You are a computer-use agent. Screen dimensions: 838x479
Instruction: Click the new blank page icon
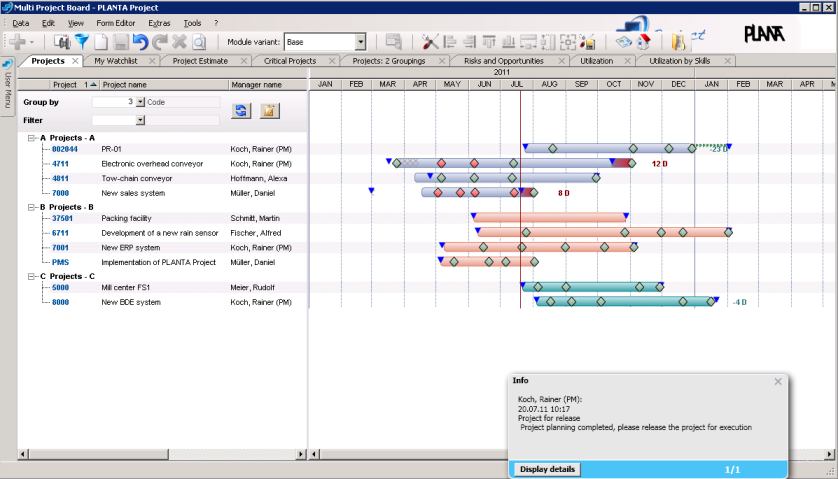101,42
